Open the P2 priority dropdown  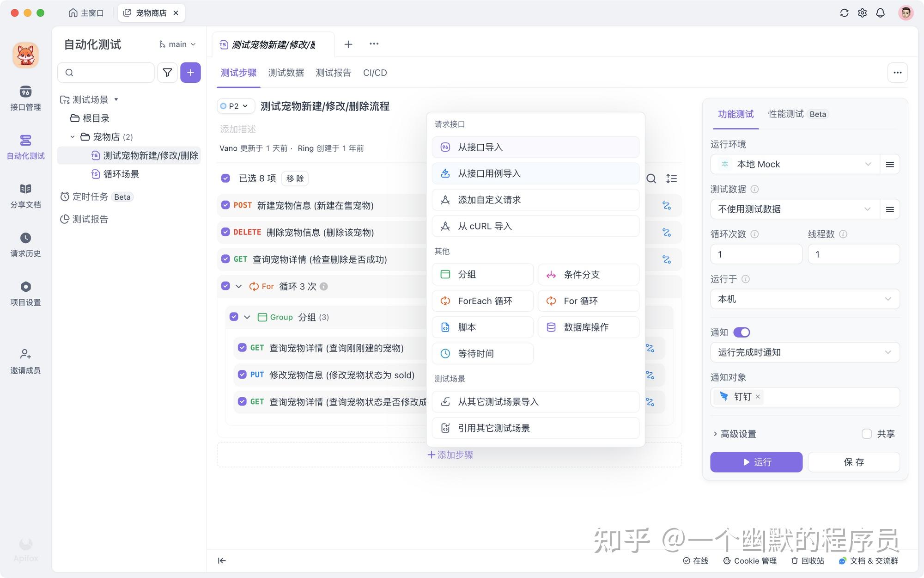click(236, 106)
